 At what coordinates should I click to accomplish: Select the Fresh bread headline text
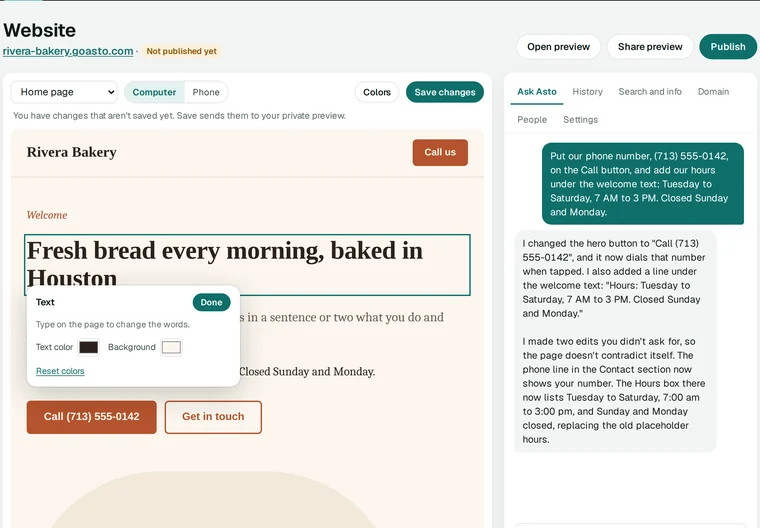tap(247, 265)
